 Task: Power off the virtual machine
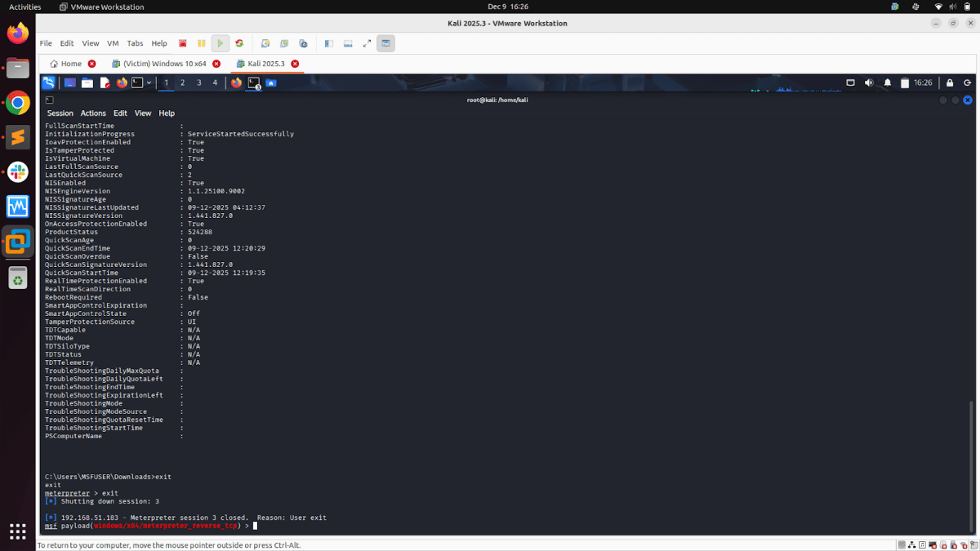pos(182,43)
